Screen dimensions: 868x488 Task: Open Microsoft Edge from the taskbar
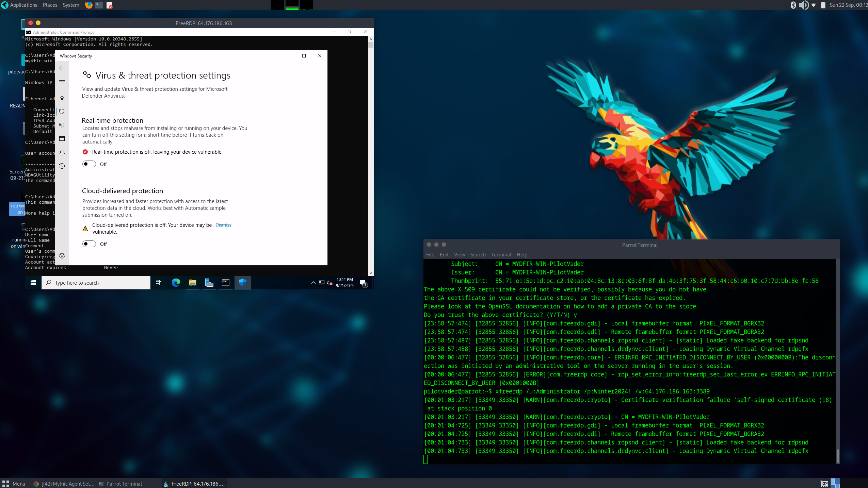click(176, 283)
